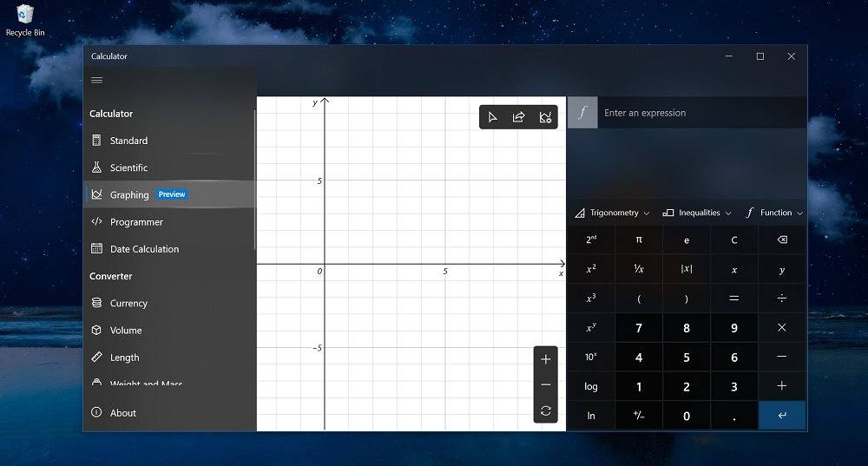Click the plus key on keypad
Screen dimensions: 868x466
tap(782, 386)
